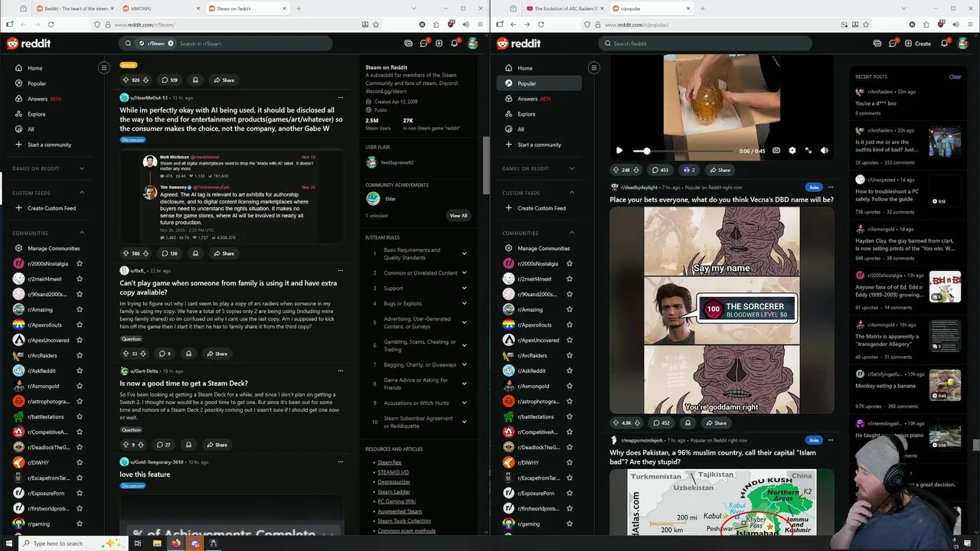Favorite r/battlestations star in left window
This screenshot has width=980, height=551.
coord(80,416)
